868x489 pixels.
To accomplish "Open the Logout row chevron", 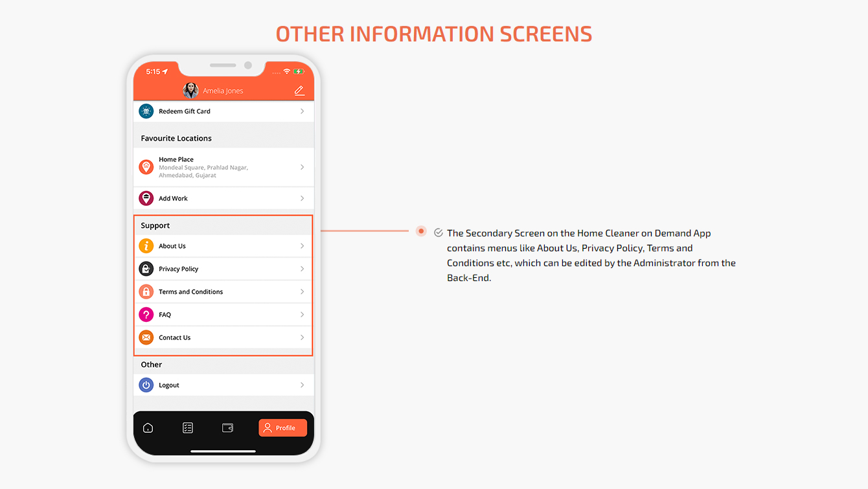I will click(x=302, y=385).
